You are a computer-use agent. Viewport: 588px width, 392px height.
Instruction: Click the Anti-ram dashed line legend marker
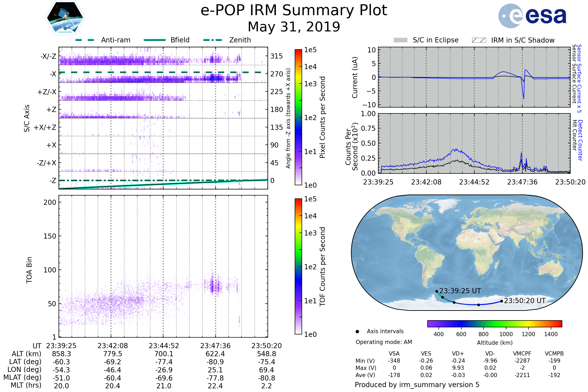click(x=85, y=40)
